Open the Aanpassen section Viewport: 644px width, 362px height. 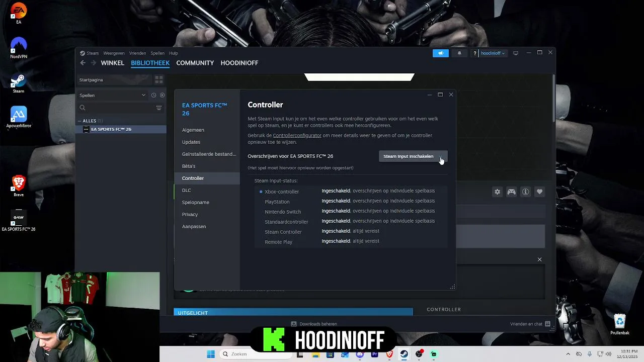194,226
